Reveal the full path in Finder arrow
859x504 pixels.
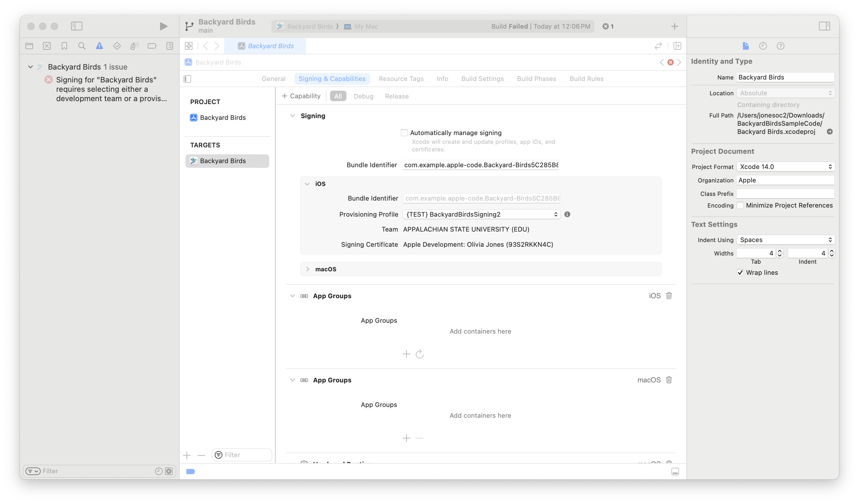pyautogui.click(x=830, y=132)
